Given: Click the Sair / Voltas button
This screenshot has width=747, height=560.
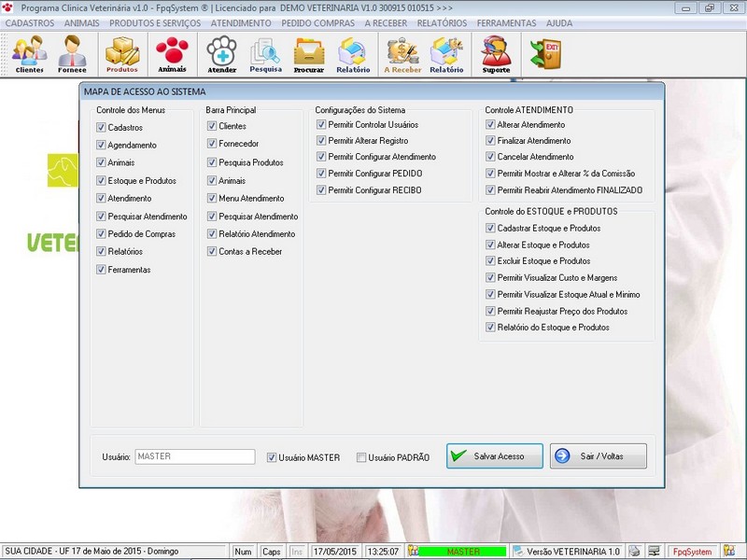Looking at the screenshot, I should point(599,456).
